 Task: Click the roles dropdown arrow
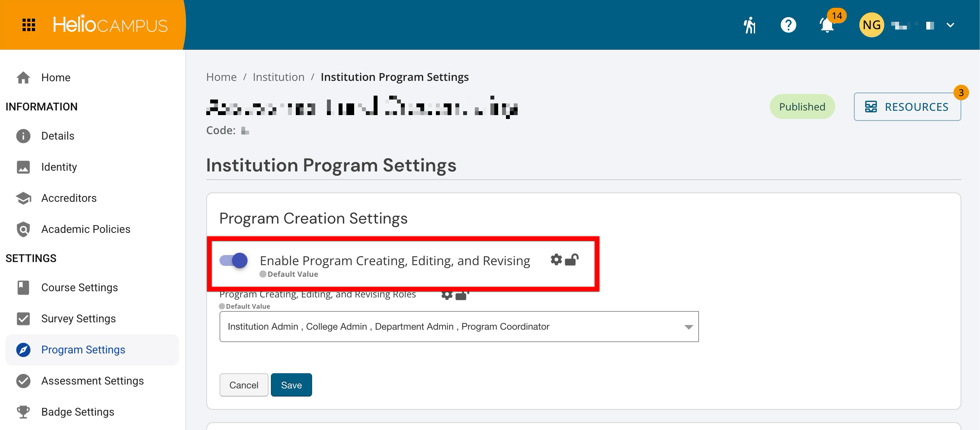tap(688, 327)
